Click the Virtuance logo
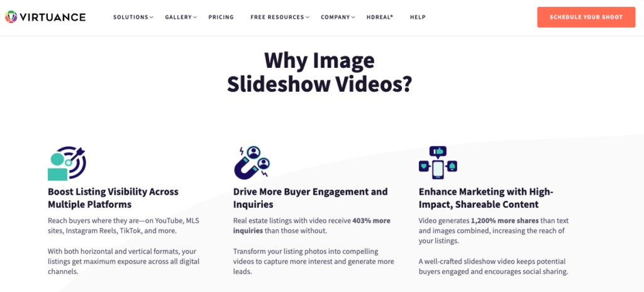Screen dimensions: 644x292 click(45, 17)
